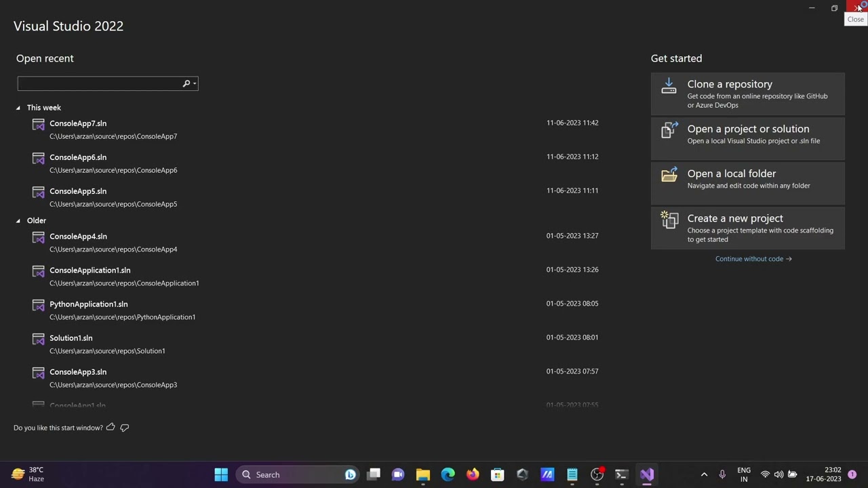Click the ConsoleApp7.sln solution icon
868x488 pixels.
tap(38, 125)
